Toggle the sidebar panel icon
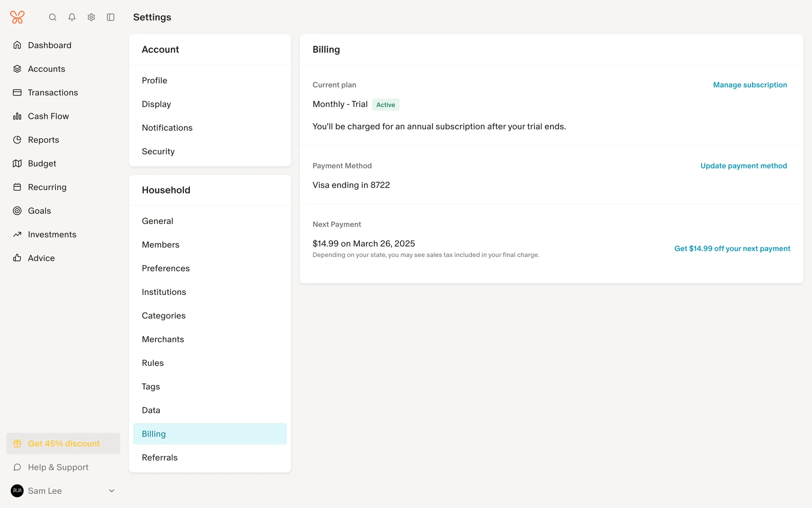This screenshot has width=812, height=508. [111, 17]
